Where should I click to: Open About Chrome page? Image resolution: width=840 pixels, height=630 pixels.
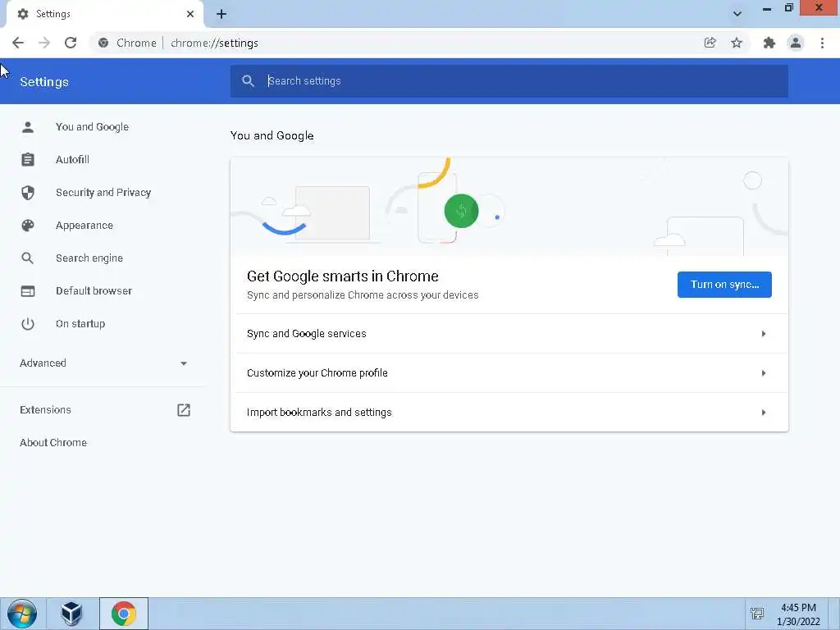(53, 442)
